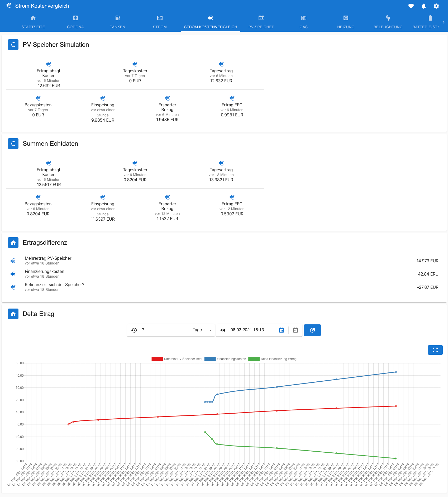Switch to the Beleuchtung tab
The height and width of the screenshot is (497, 448).
388,22
